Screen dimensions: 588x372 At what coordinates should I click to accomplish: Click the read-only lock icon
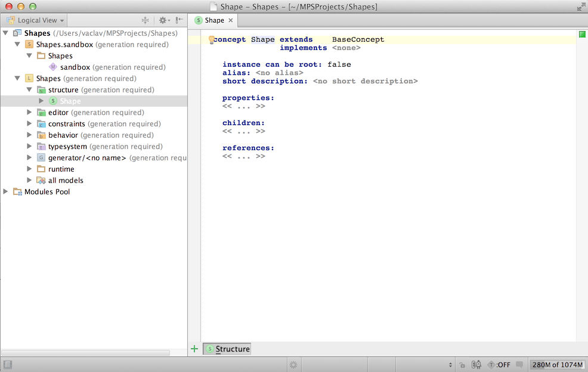(x=462, y=365)
